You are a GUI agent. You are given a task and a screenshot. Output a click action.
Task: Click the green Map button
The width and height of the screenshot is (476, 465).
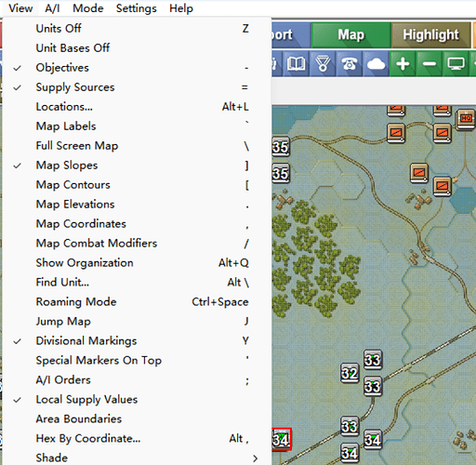pyautogui.click(x=350, y=34)
